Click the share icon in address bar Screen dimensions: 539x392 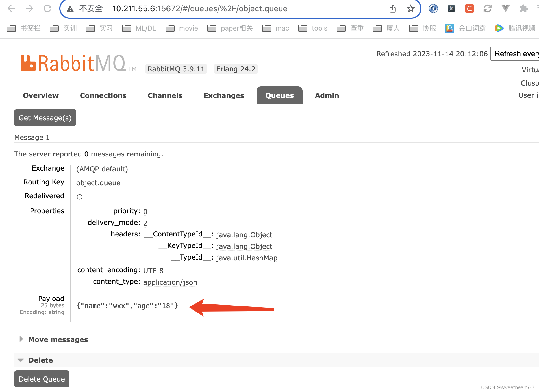coord(393,9)
